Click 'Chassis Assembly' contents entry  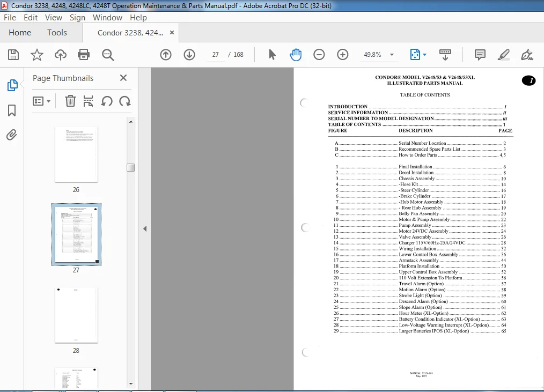coord(416,179)
